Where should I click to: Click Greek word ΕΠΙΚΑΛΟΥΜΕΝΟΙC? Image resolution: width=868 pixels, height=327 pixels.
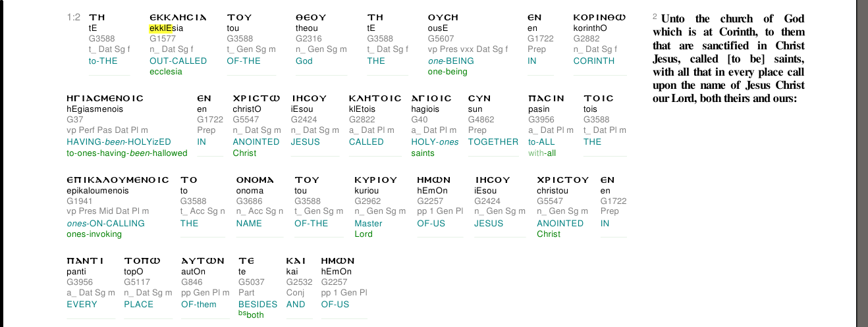[118, 180]
